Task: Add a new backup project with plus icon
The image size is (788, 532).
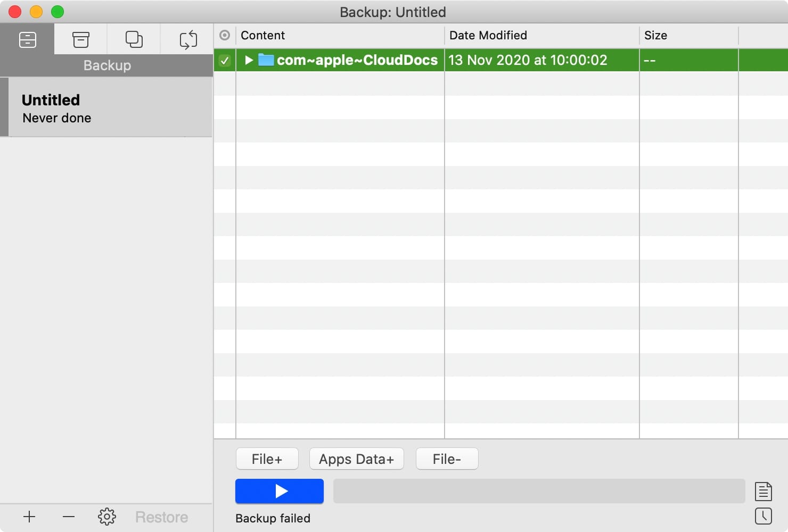Action: click(x=29, y=517)
